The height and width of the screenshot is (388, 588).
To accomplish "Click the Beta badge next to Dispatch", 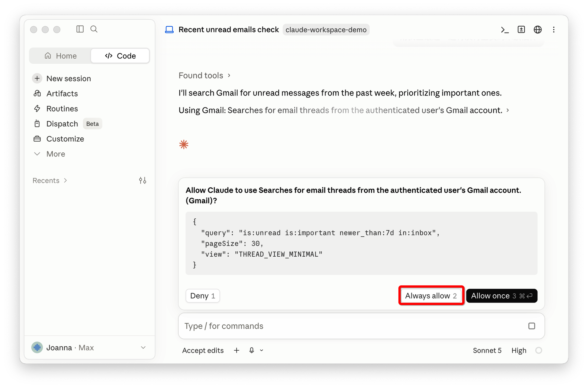I will (x=92, y=124).
